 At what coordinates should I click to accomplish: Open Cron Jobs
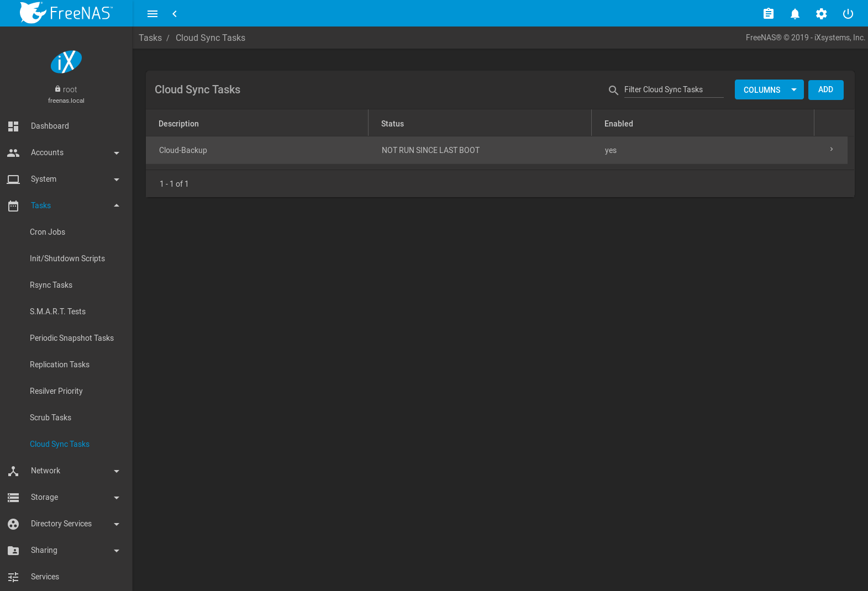(48, 232)
